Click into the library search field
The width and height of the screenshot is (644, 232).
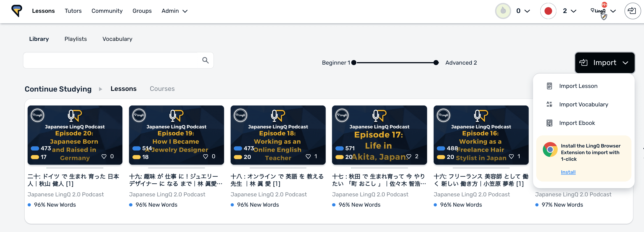tap(110, 60)
